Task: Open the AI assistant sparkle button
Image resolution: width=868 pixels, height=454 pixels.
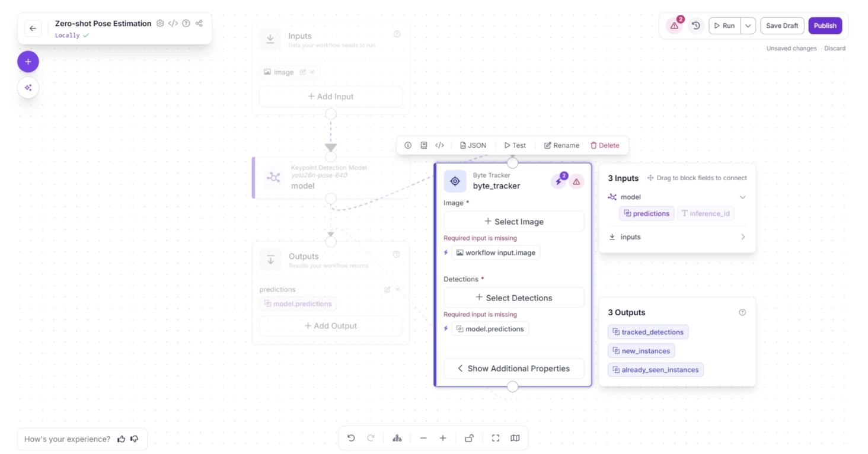Action: [x=28, y=88]
